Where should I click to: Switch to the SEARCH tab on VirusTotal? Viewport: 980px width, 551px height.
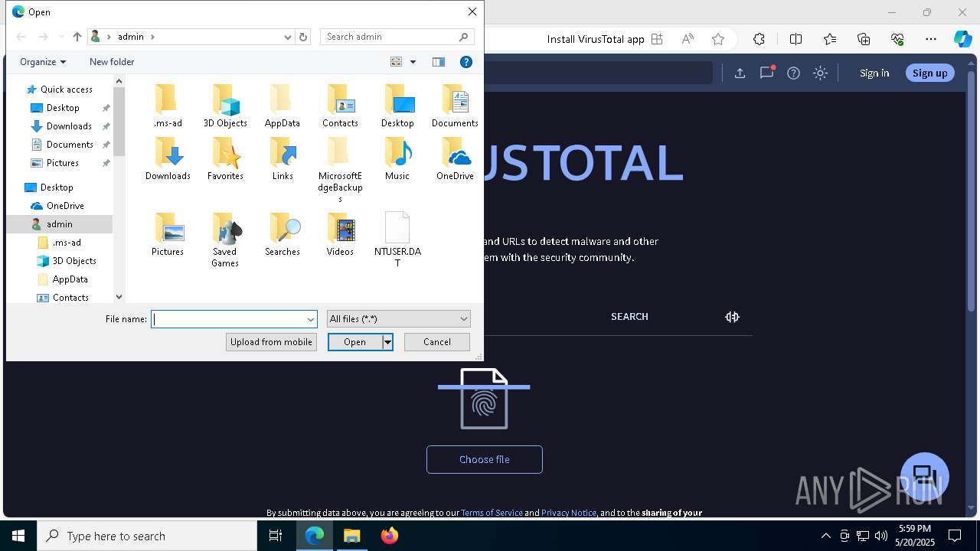[x=629, y=316]
